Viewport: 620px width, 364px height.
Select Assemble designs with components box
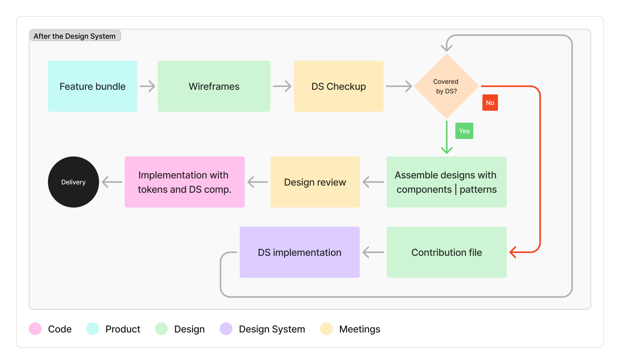(x=446, y=182)
